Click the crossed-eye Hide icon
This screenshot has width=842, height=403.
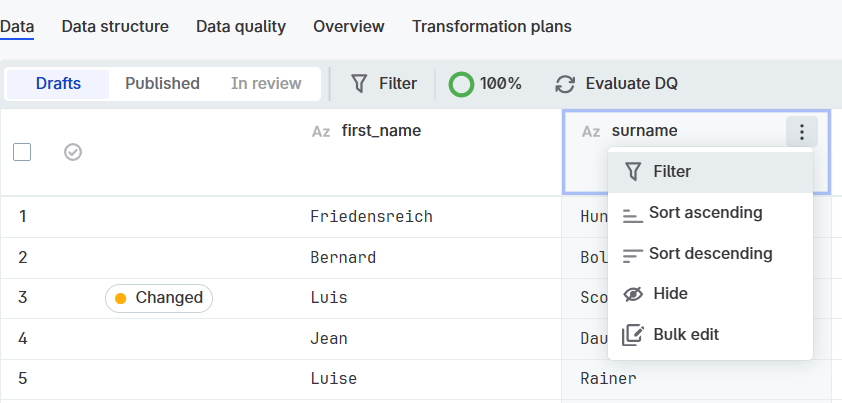tap(633, 294)
